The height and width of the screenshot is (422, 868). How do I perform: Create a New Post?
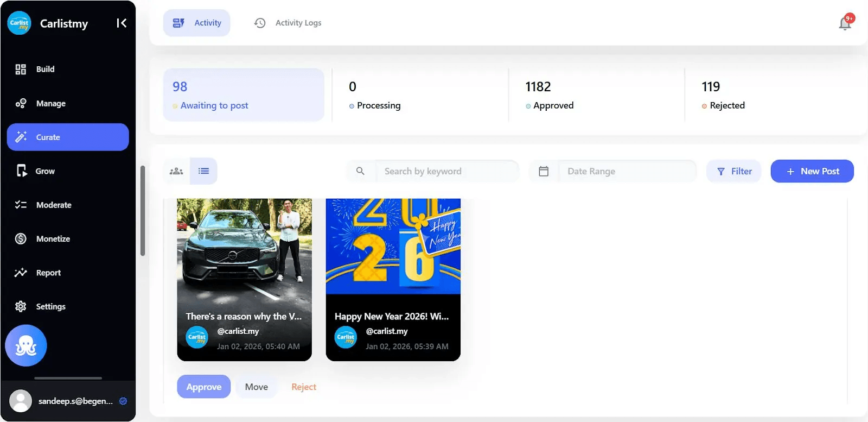pos(812,171)
